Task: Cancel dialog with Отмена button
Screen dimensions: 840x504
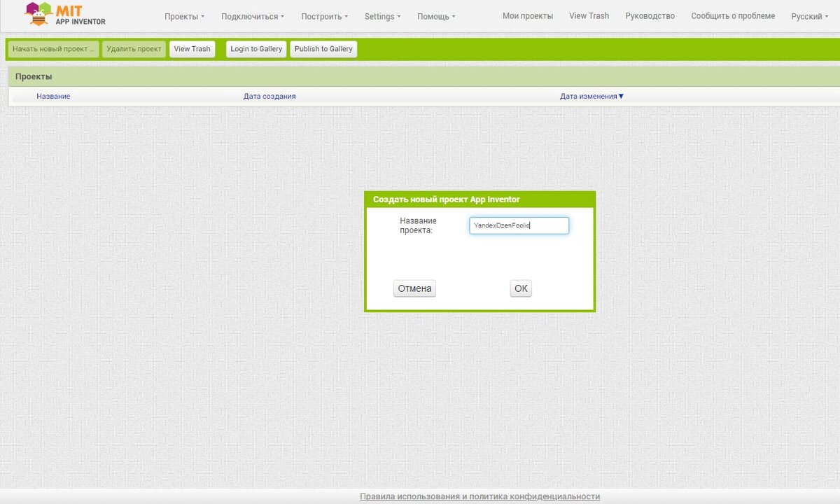Action: click(414, 288)
